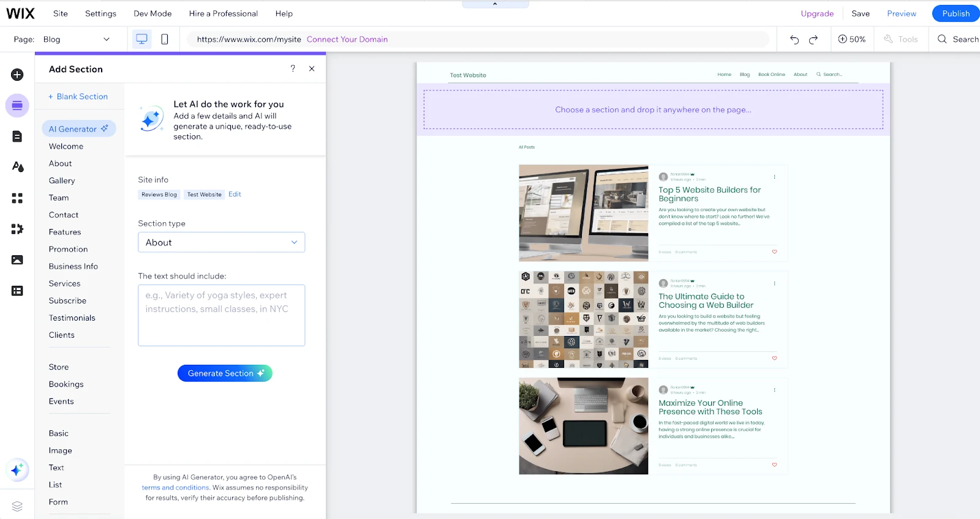The width and height of the screenshot is (980, 519).
Task: Switch to desktop view
Action: (141, 39)
